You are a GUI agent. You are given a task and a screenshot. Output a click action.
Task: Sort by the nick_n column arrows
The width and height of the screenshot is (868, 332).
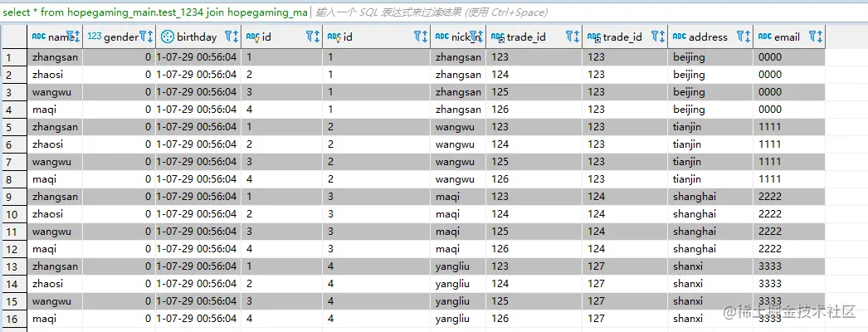(x=481, y=37)
